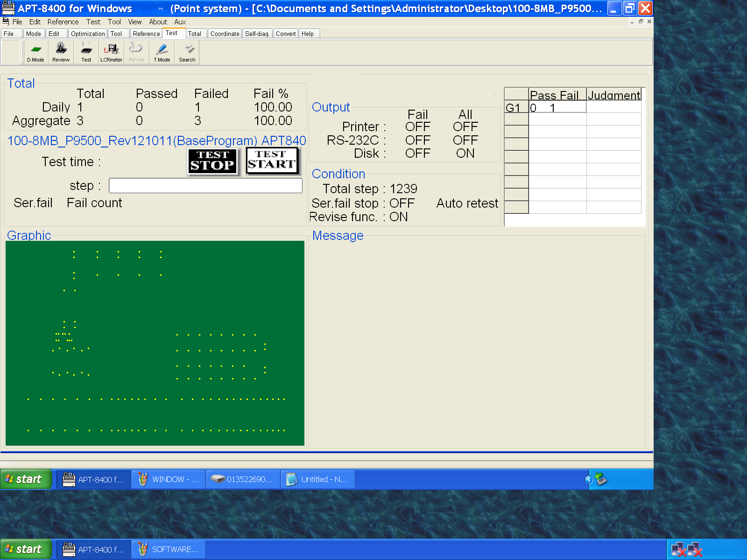
Task: Switch to the Optimization tab
Action: 88,34
